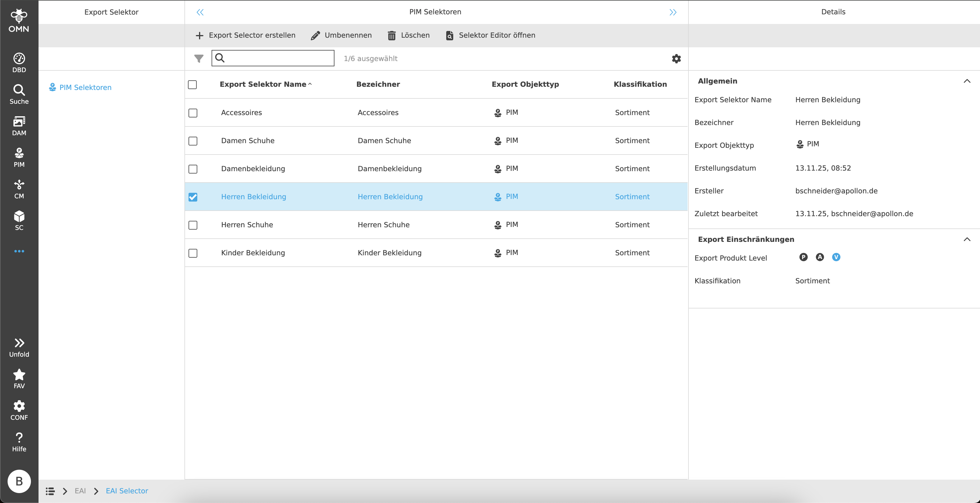This screenshot has height=503, width=980.
Task: Collapse the Export Einschränkungen section
Action: coord(967,239)
